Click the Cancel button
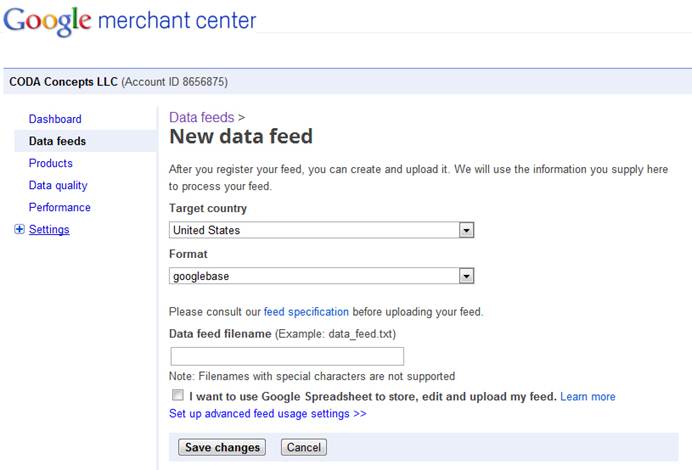 coord(304,447)
